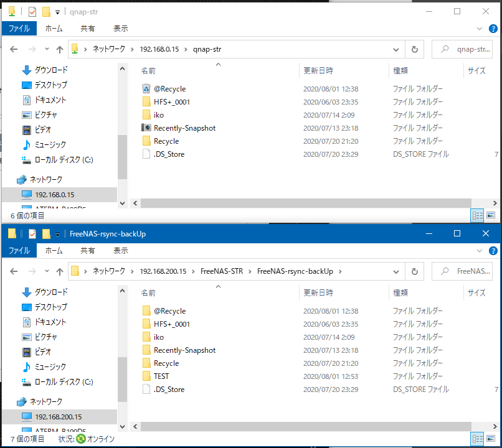Go up one level in qnap-str window
Image resolution: width=502 pixels, height=448 pixels.
coord(60,49)
